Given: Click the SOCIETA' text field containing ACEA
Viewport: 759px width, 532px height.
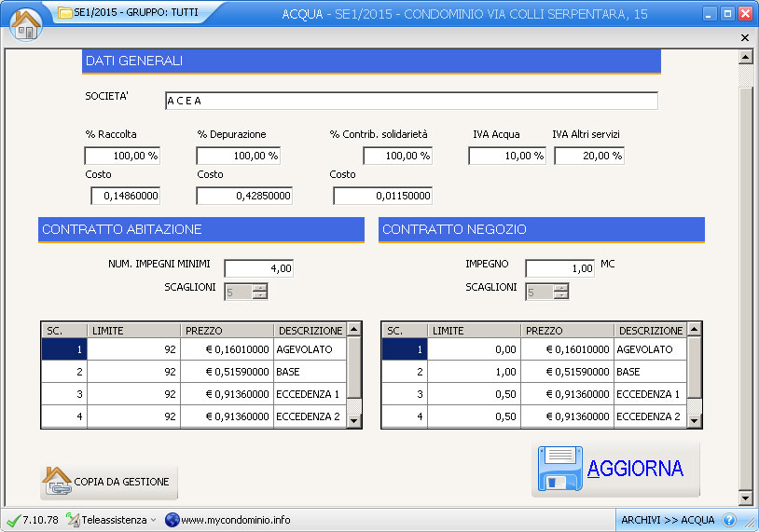Looking at the screenshot, I should 410,101.
